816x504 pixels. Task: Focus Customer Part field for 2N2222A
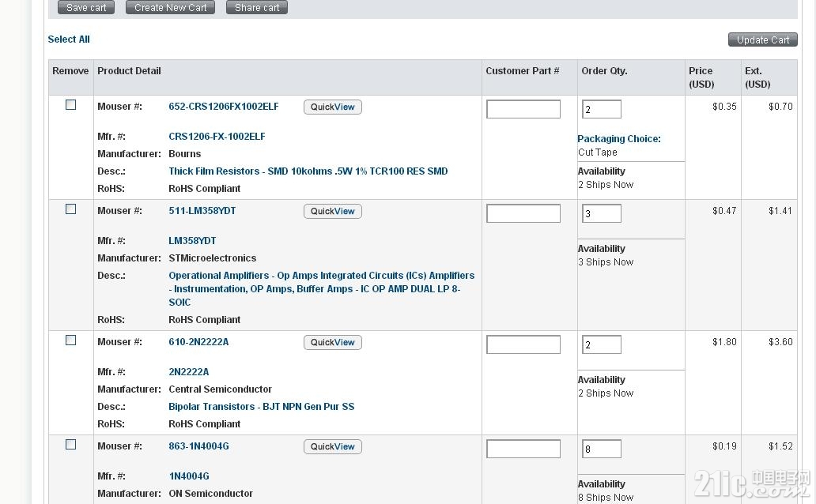tap(523, 344)
